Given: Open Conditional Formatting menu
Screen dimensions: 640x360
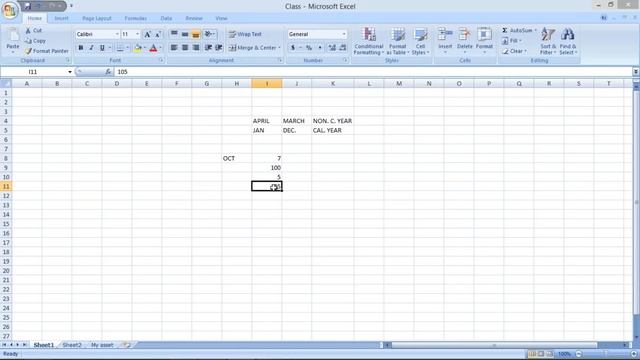Looking at the screenshot, I should click(369, 41).
